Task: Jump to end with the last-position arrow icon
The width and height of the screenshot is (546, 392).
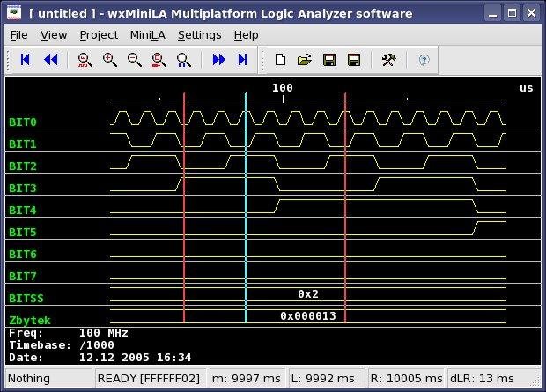Action: [x=243, y=60]
